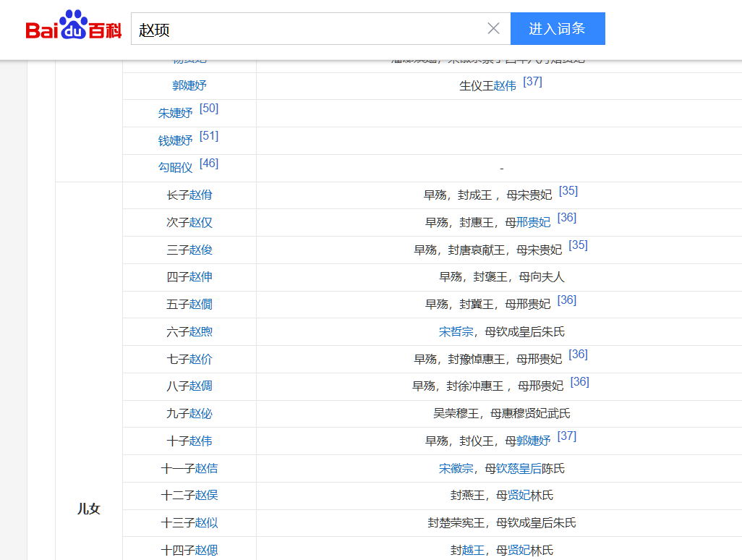
Task: Select text 封楚荣宪王，母钦成皇后朱氏
Action: pyautogui.click(x=502, y=522)
